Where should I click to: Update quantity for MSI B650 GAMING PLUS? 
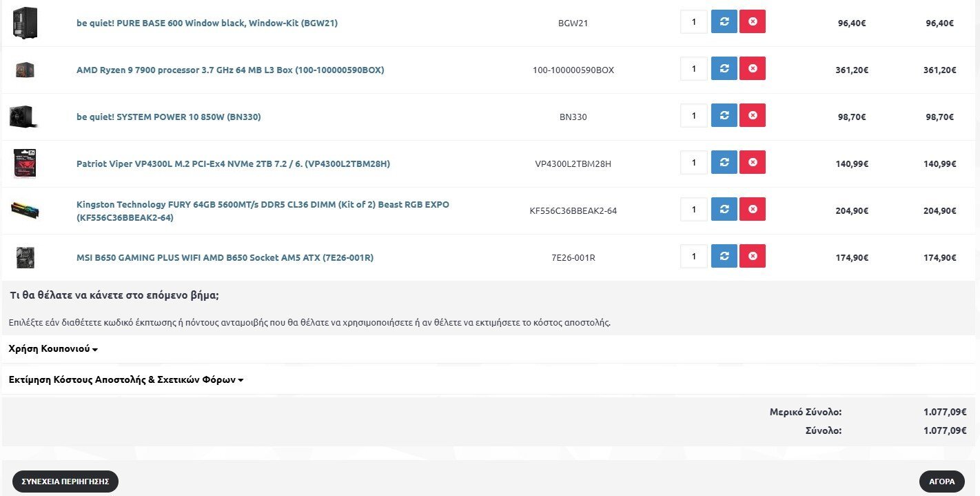724,256
